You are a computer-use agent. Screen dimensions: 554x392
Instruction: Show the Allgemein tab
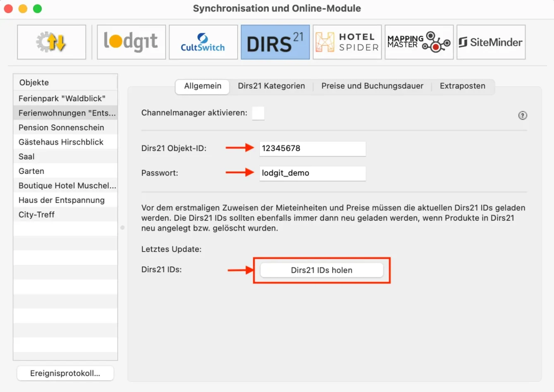coord(203,86)
